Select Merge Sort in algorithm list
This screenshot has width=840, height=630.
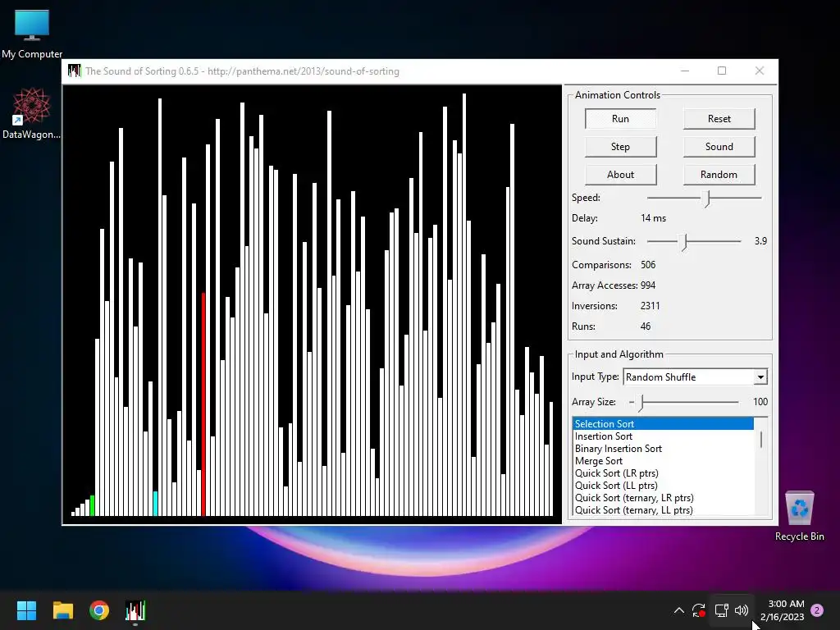coord(663,461)
